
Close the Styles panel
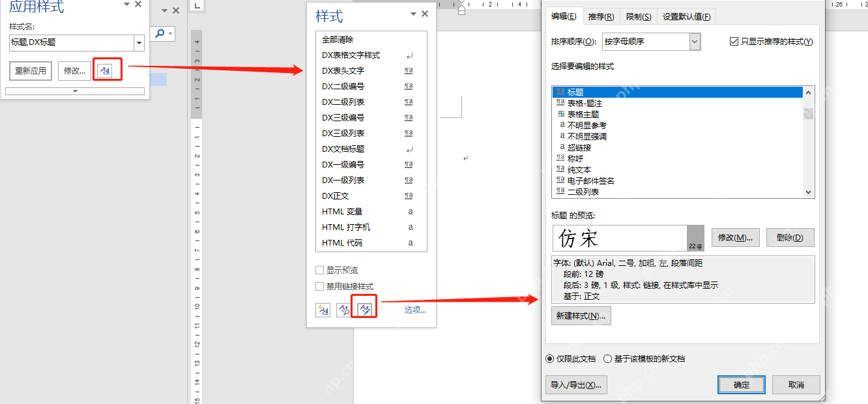pos(425,14)
